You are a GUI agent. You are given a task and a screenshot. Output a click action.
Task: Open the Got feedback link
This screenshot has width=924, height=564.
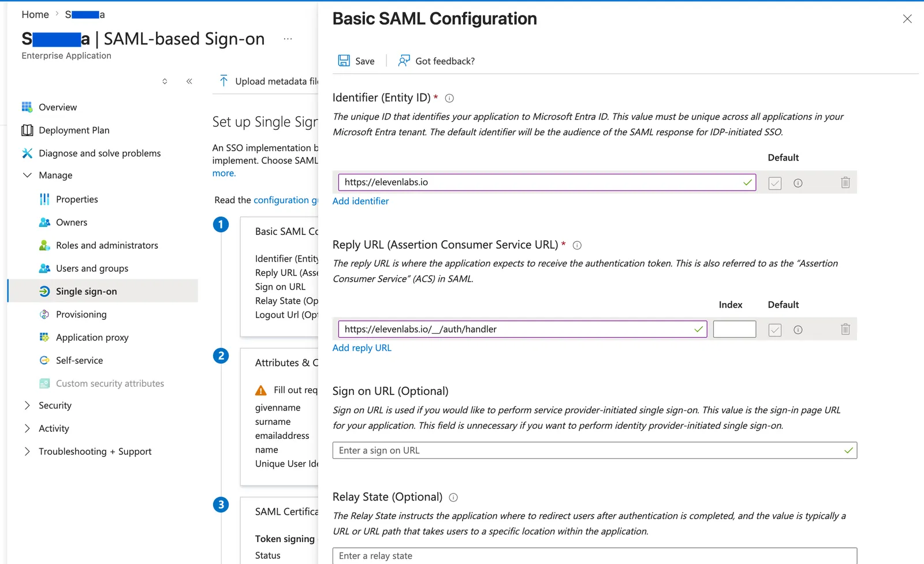pos(436,61)
